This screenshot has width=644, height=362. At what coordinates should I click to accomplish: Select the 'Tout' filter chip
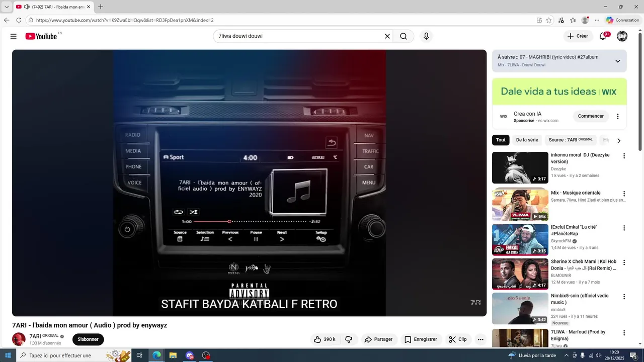coord(501,140)
